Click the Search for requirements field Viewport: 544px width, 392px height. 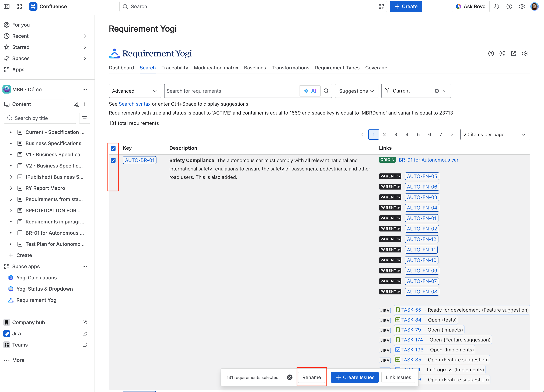231,91
